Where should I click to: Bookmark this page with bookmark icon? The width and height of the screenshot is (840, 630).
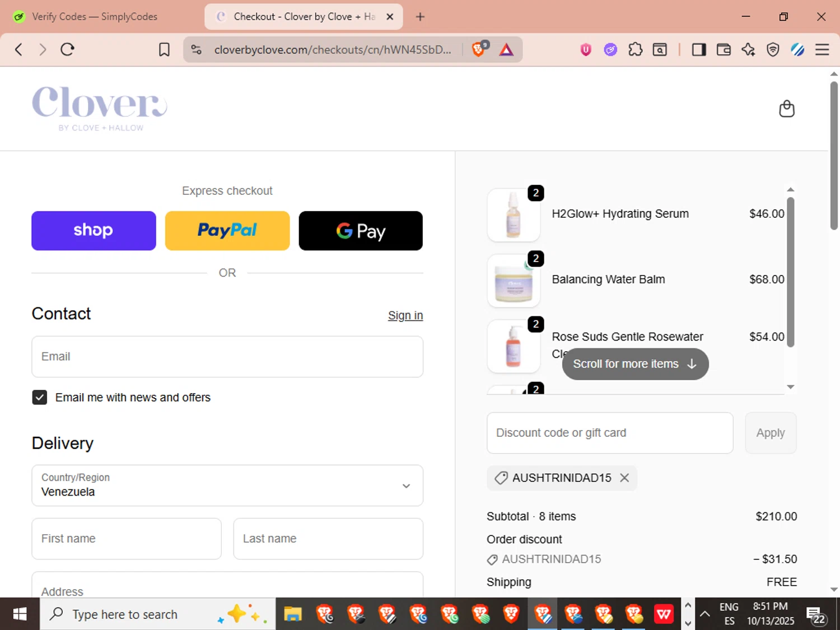(164, 50)
